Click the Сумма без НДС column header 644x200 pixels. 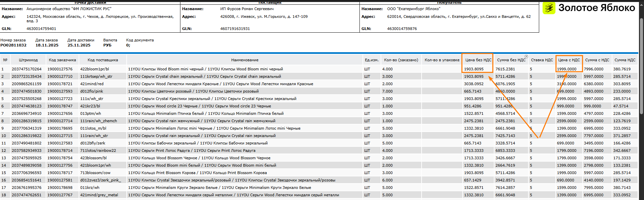511,60
